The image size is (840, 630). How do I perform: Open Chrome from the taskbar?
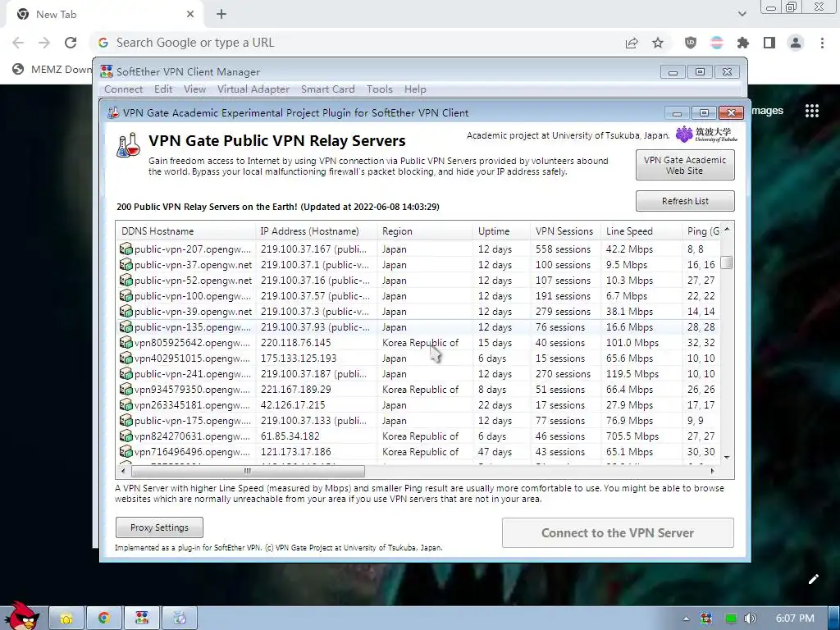pos(104,619)
